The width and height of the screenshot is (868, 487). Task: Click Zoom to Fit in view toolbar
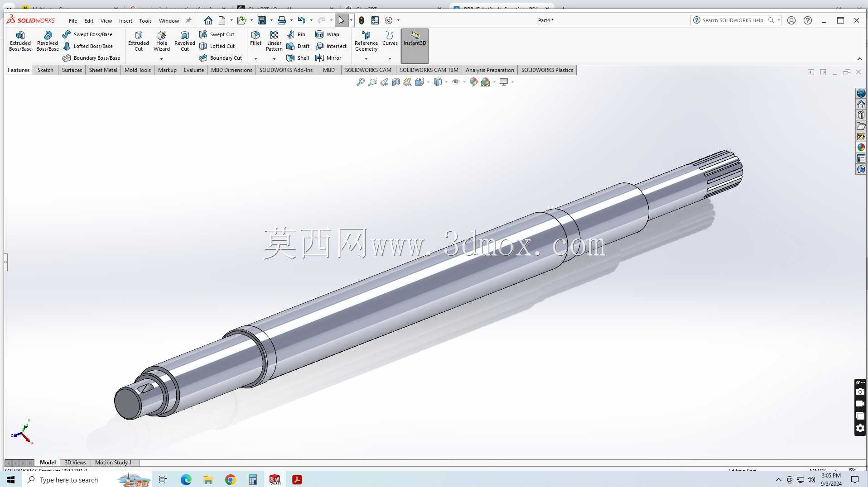pos(361,82)
